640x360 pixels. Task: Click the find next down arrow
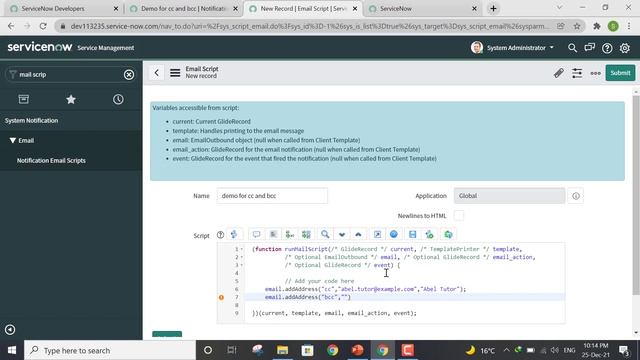[x=342, y=234]
